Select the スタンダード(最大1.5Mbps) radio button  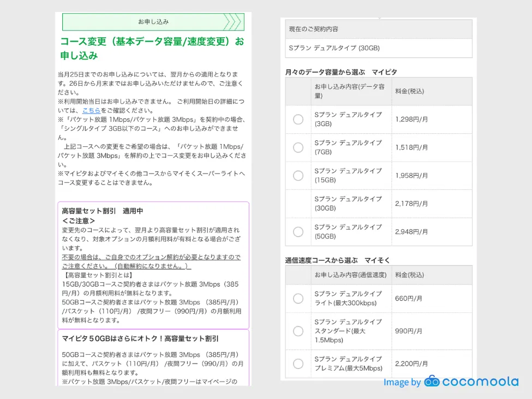click(x=298, y=331)
